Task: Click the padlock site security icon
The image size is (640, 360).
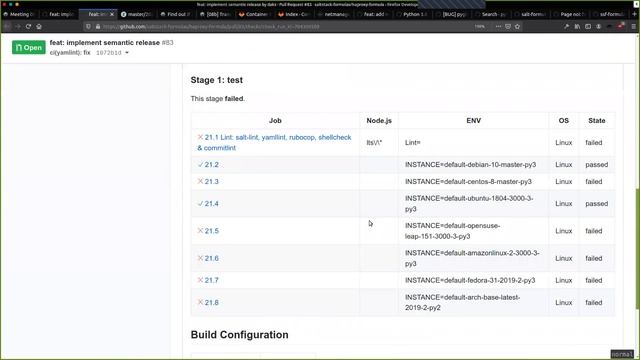Action: (98, 27)
